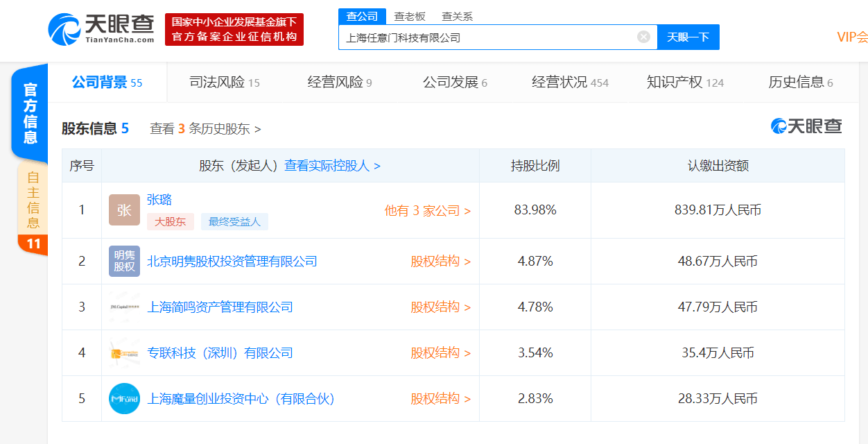The height and width of the screenshot is (444, 868).
Task: Open the 知识产权 tab
Action: tap(684, 83)
